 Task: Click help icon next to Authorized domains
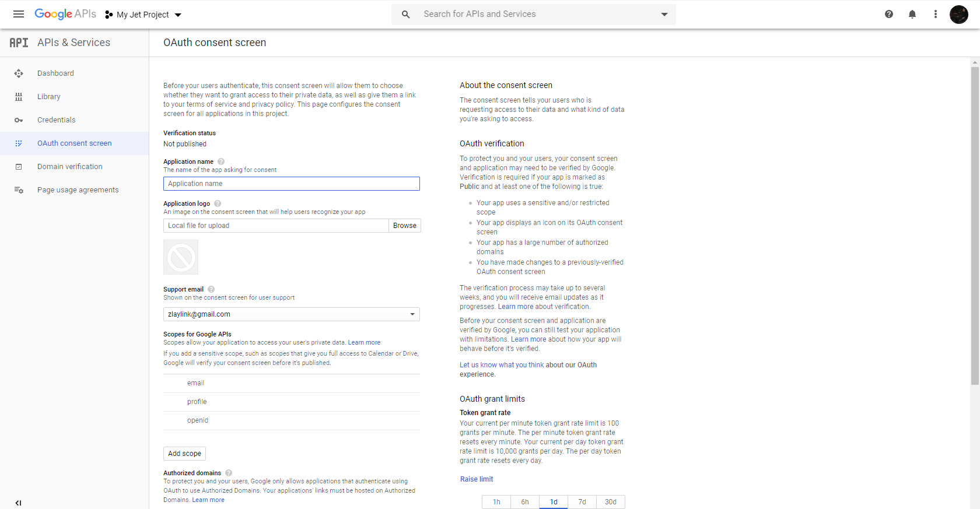pyautogui.click(x=229, y=473)
